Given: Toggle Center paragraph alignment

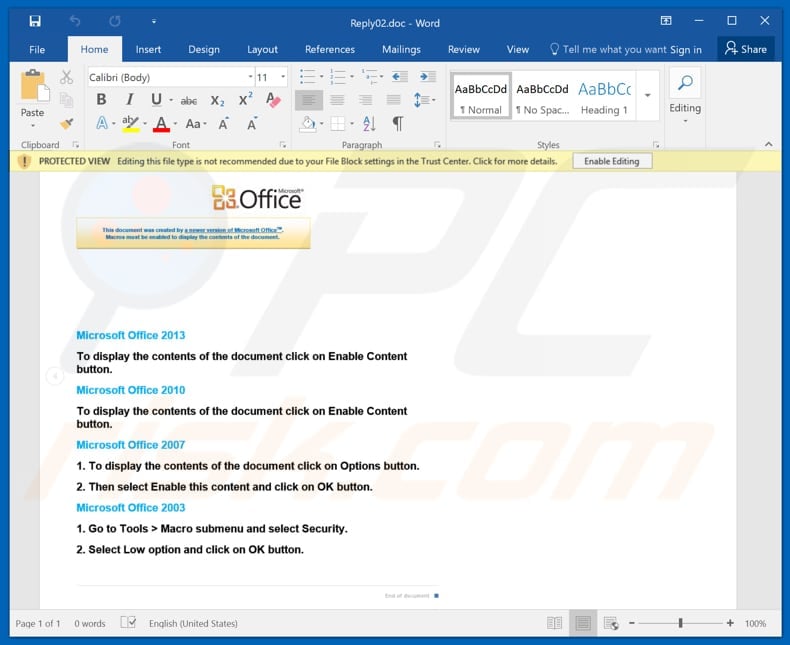Looking at the screenshot, I should [x=337, y=100].
